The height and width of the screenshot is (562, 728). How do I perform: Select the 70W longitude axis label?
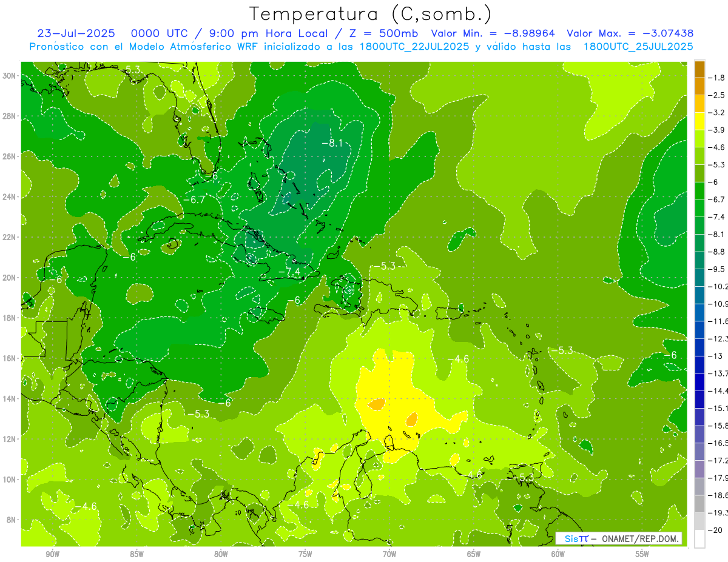389,554
